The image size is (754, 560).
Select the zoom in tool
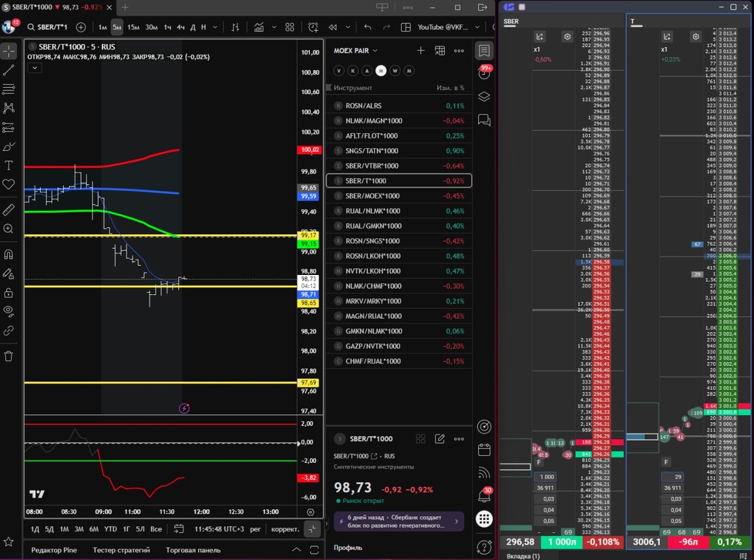(x=9, y=229)
